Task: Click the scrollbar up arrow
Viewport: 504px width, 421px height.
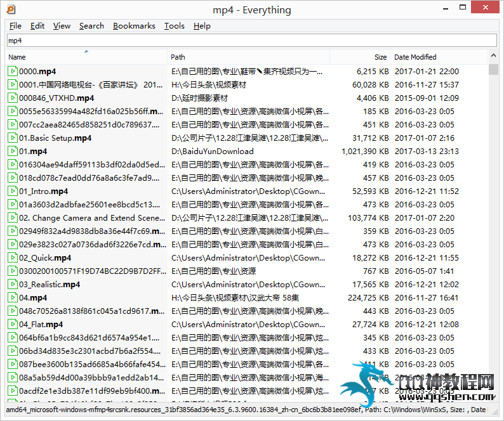Action: tap(493, 56)
